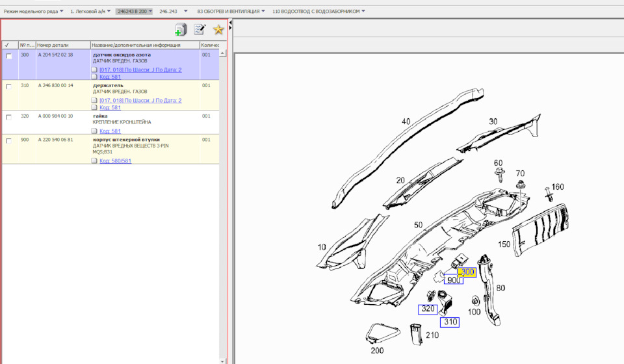Click the 'Код: 580/581' link
624x364 pixels.
coord(115,161)
